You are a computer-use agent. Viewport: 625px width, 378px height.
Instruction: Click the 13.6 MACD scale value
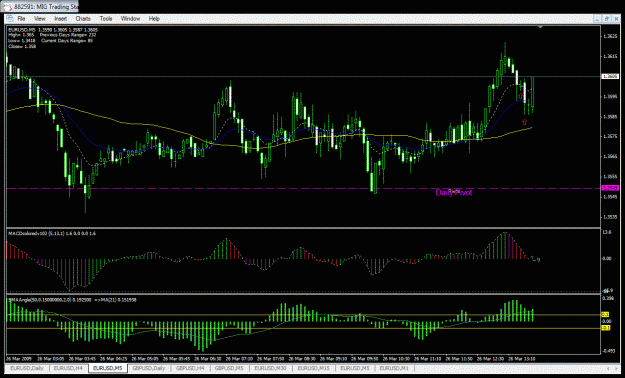pyautogui.click(x=608, y=232)
